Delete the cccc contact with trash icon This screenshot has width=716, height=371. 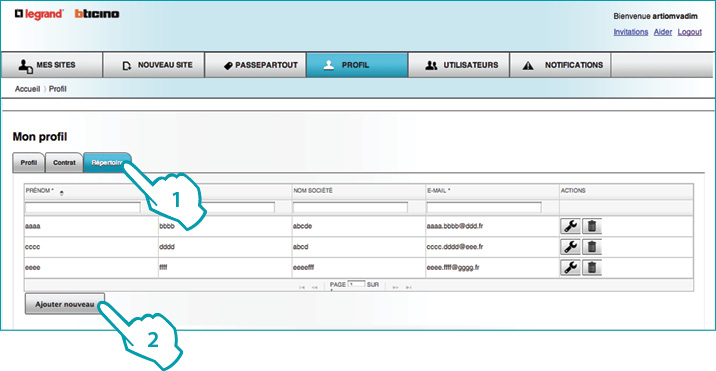click(x=592, y=247)
